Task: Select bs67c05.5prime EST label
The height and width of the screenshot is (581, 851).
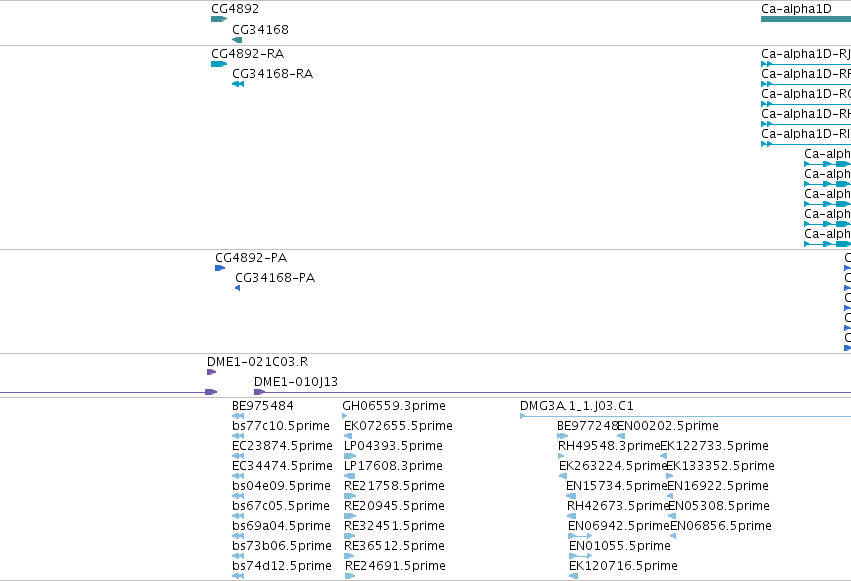Action: click(x=281, y=506)
